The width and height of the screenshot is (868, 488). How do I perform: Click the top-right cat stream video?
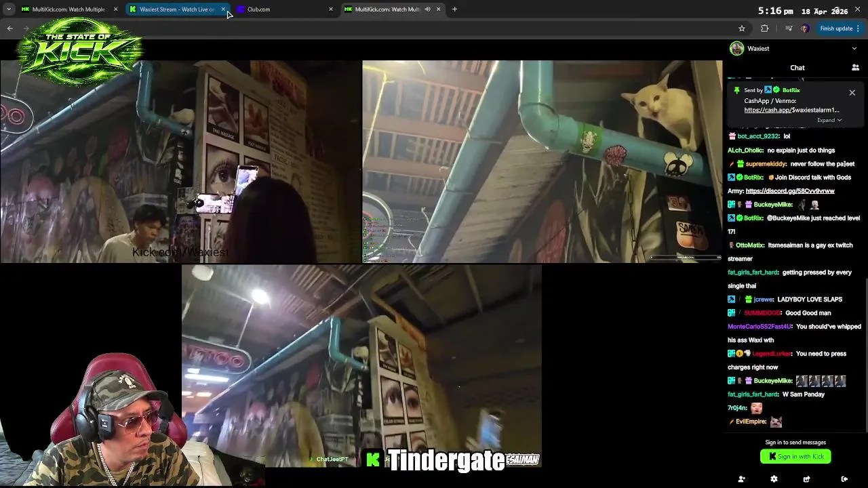click(x=542, y=161)
